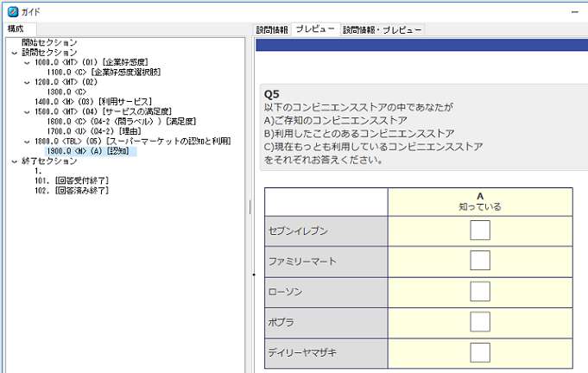The width and height of the screenshot is (588, 373).
Task: Select 1400.0 利用サービス tree item
Action: tap(93, 102)
